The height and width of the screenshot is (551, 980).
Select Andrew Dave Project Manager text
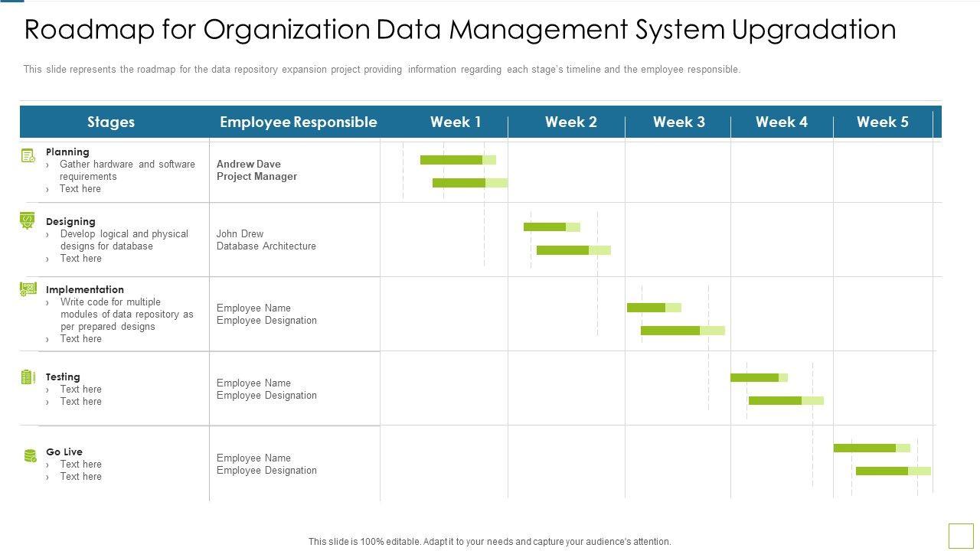click(x=256, y=170)
